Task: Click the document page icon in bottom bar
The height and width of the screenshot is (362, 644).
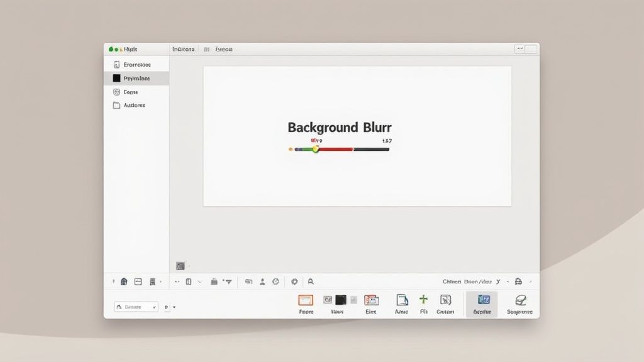Action: pyautogui.click(x=402, y=300)
